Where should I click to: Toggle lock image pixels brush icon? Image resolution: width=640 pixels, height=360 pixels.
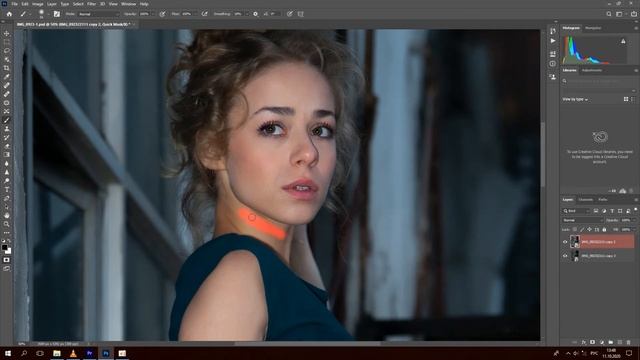pyautogui.click(x=582, y=230)
